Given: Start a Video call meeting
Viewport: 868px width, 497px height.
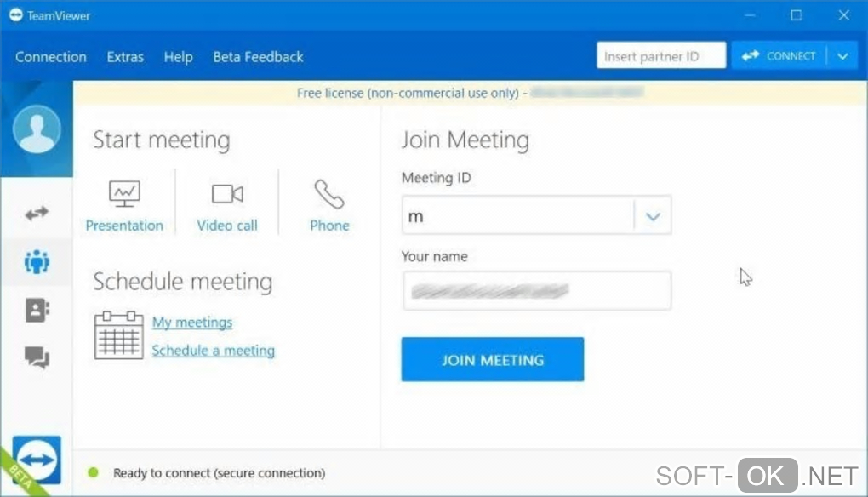Looking at the screenshot, I should click(x=226, y=206).
